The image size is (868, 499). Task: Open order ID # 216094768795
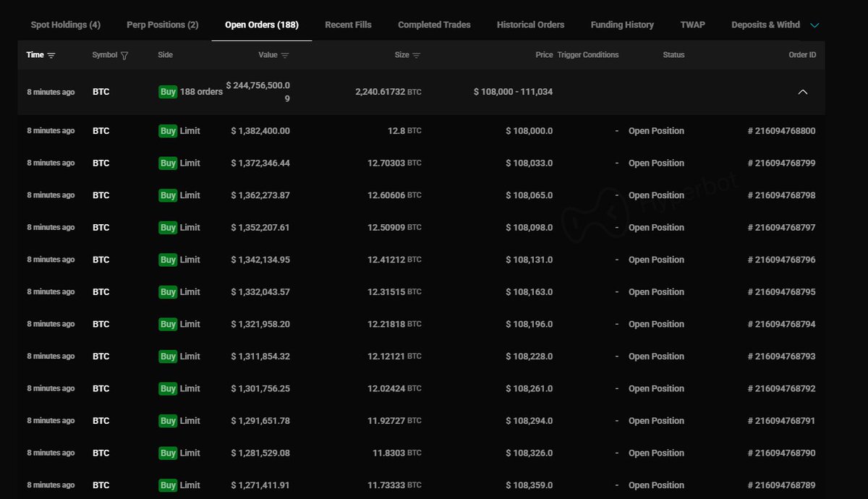781,292
